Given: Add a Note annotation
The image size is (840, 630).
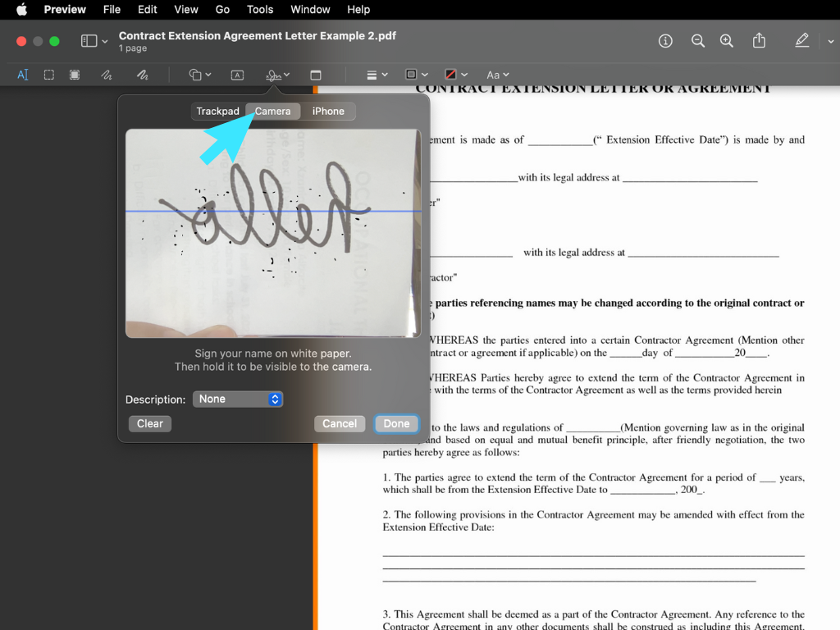Looking at the screenshot, I should (316, 75).
